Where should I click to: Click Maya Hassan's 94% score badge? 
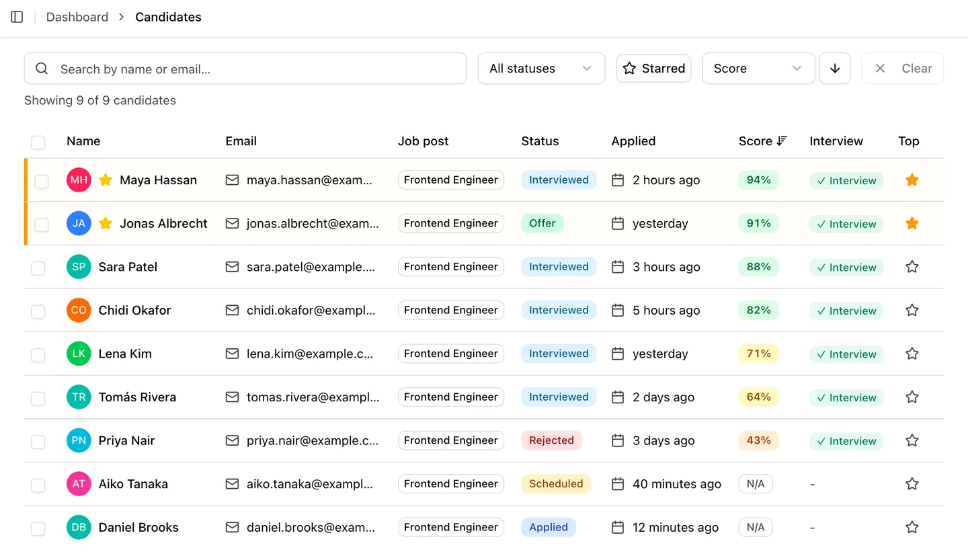pyautogui.click(x=758, y=179)
